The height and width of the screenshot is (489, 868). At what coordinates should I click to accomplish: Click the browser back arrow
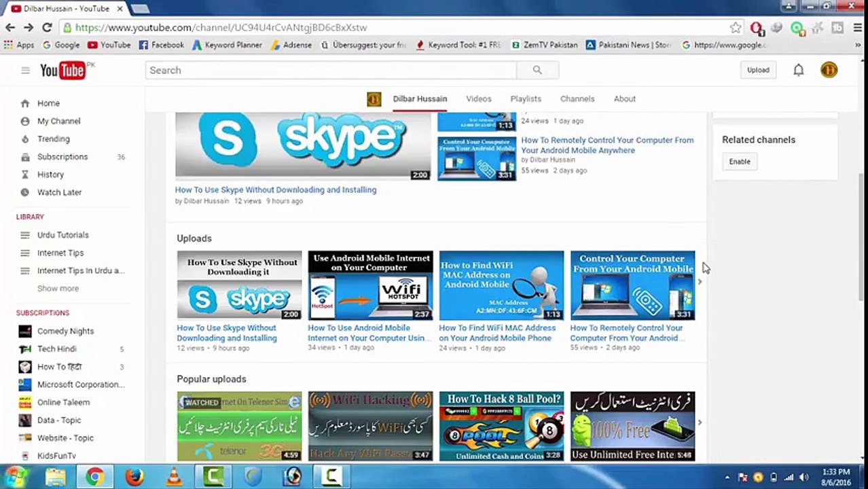(x=10, y=28)
